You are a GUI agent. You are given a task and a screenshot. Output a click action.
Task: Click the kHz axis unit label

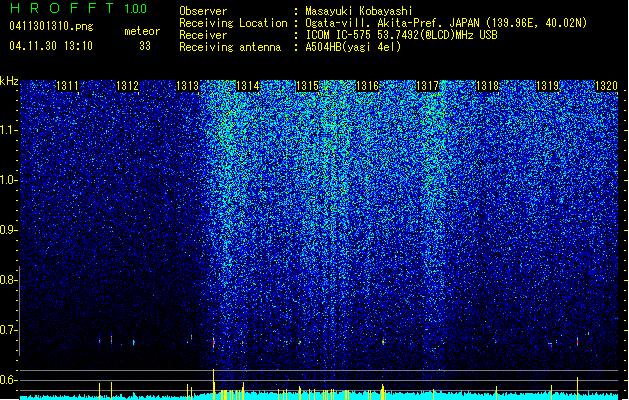coord(9,81)
